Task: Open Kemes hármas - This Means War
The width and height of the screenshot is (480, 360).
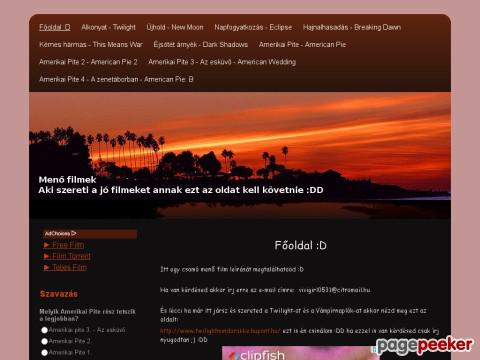Action: (x=91, y=45)
